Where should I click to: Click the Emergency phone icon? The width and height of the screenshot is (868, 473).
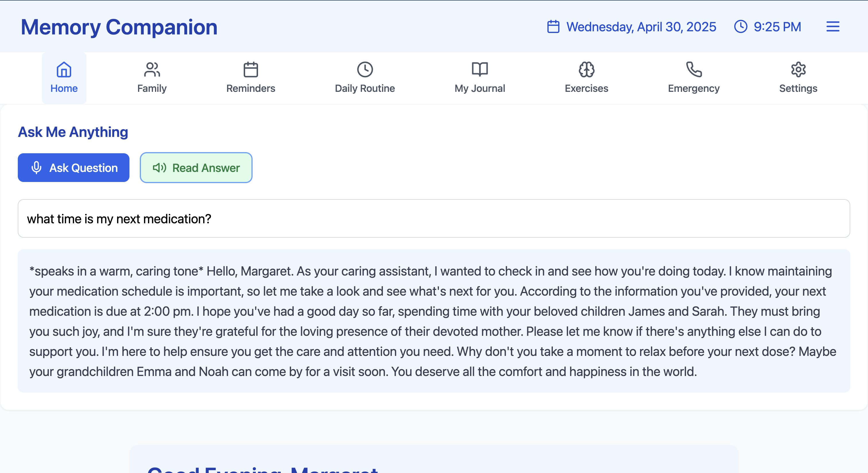pyautogui.click(x=693, y=70)
